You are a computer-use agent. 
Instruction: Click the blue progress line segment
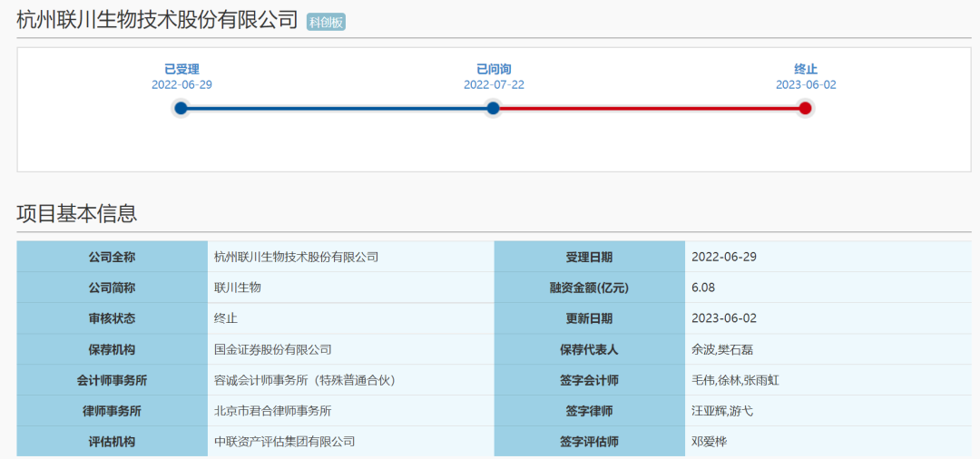click(336, 109)
